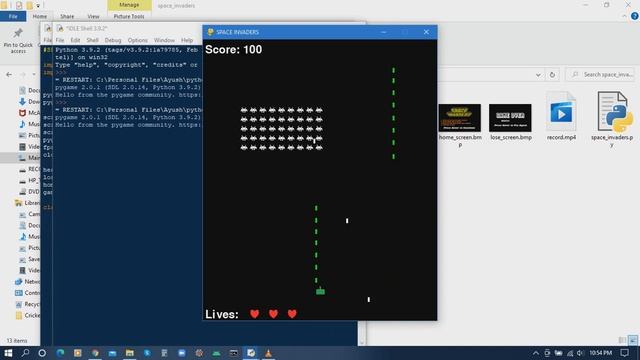640x360 pixels.
Task: Open Zoom from the taskbar
Action: 182,353
